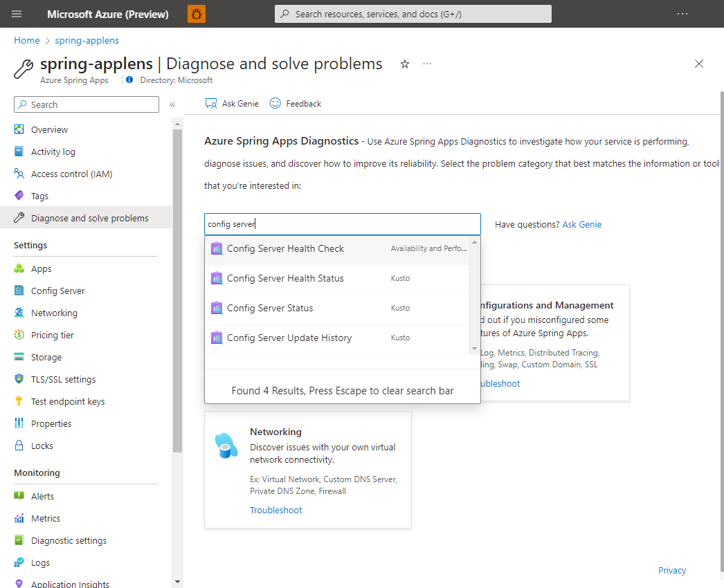Open the portal hamburger menu

pos(17,14)
